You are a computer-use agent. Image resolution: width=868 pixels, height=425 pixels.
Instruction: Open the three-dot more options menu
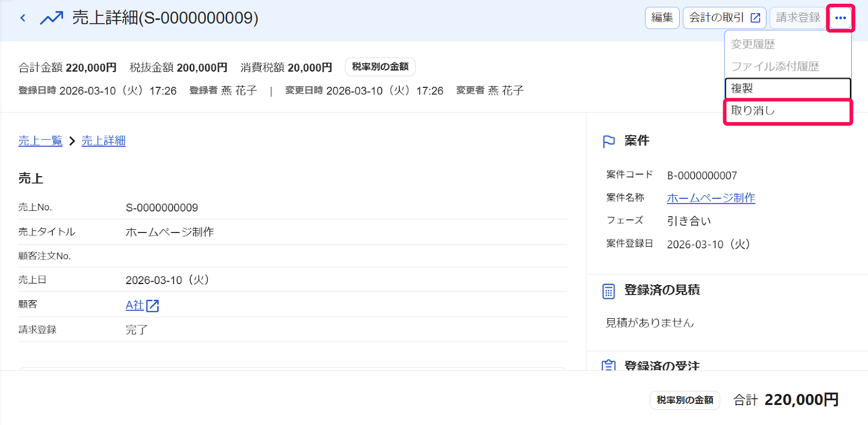[x=840, y=18]
